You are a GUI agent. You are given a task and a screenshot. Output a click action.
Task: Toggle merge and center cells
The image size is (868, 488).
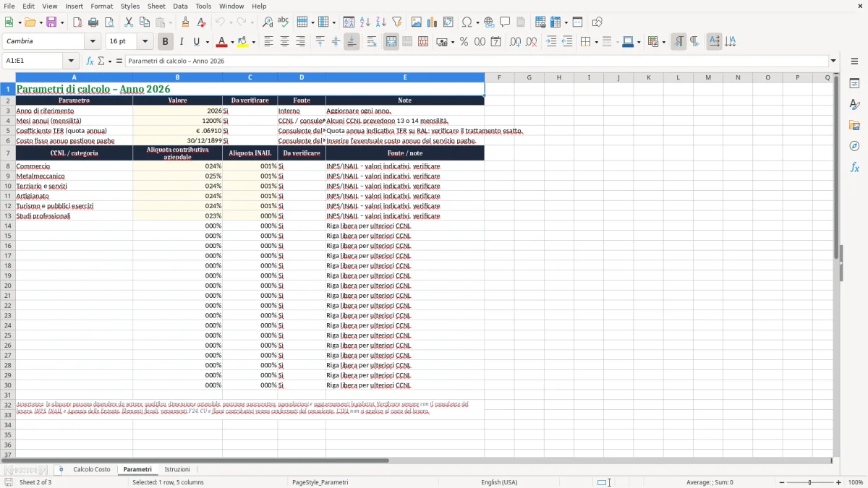(x=391, y=42)
